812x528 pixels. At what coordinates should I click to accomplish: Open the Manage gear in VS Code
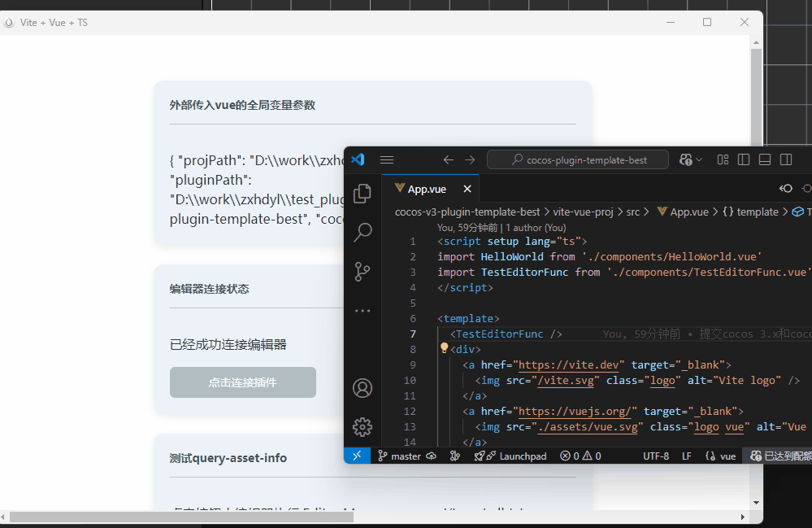pos(363,426)
